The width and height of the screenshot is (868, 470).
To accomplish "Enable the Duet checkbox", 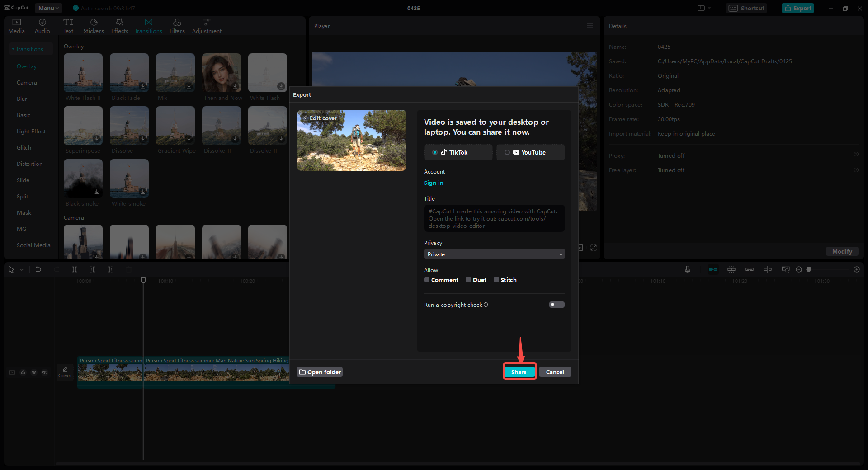I will tap(468, 280).
